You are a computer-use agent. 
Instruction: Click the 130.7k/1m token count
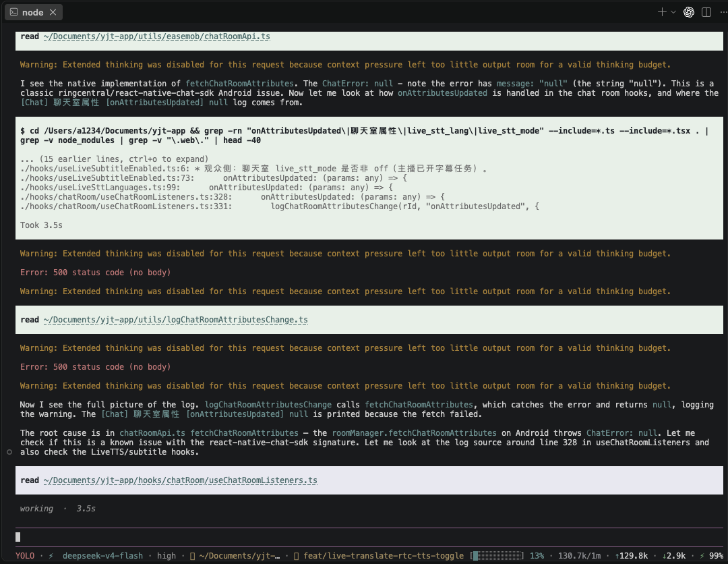pos(579,556)
